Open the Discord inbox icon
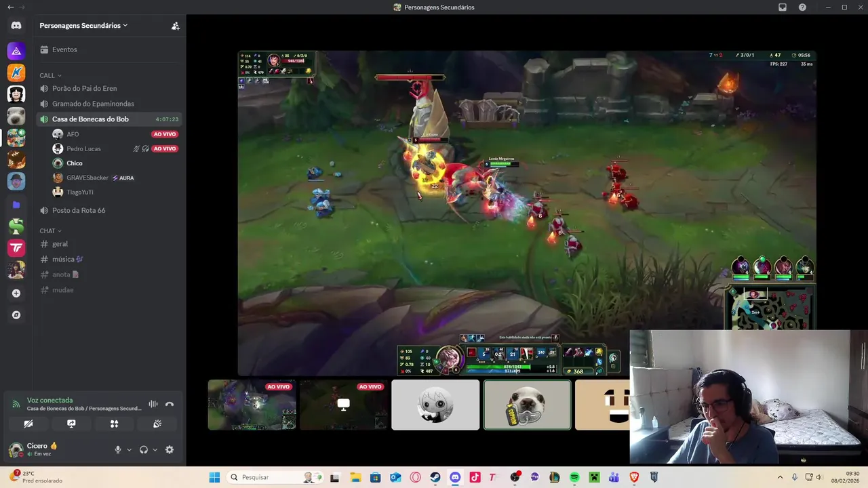 [x=783, y=7]
